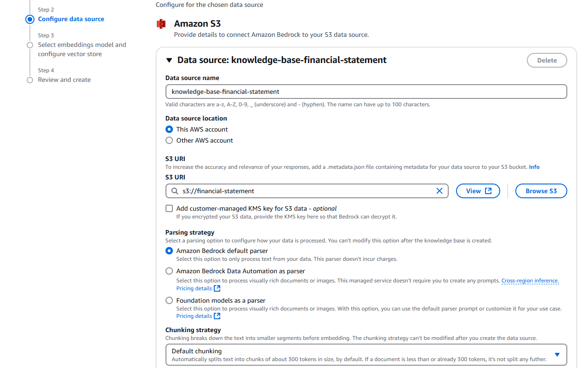Clear the S3 URI with the X icon
The width and height of the screenshot is (588, 368).
pyautogui.click(x=440, y=191)
